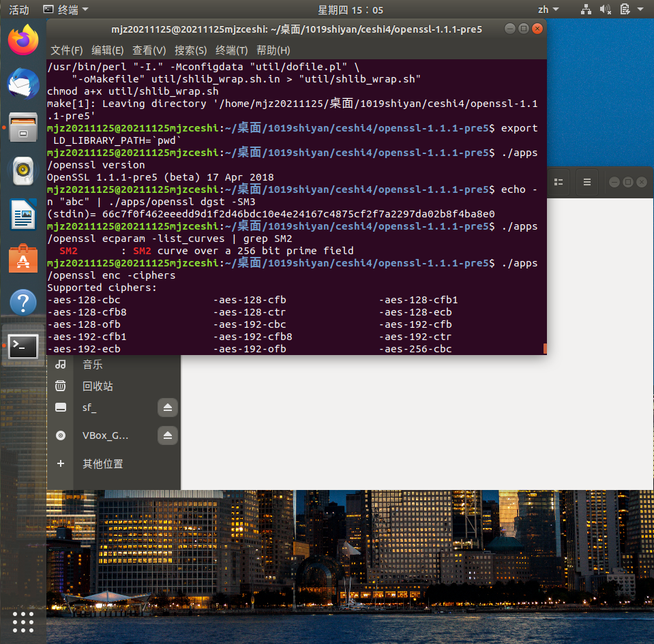Click the music note icon in sidebar
654x644 pixels.
point(61,365)
